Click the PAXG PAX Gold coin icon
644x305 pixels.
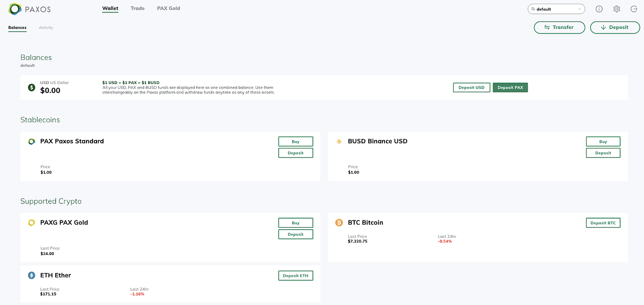pyautogui.click(x=31, y=222)
